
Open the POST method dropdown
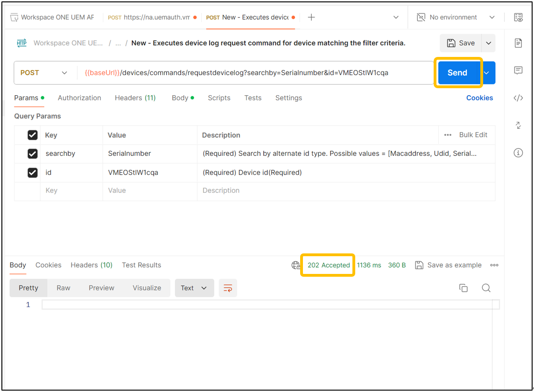coord(44,73)
